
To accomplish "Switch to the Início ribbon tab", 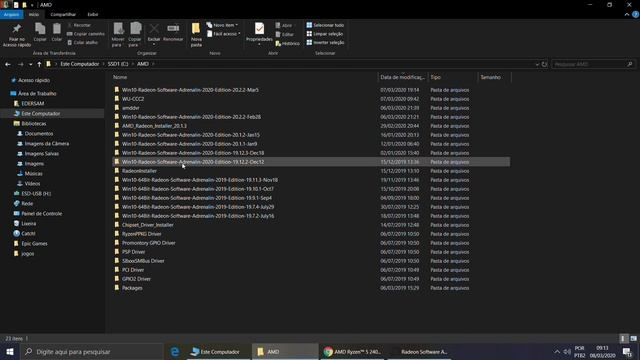I will point(34,14).
